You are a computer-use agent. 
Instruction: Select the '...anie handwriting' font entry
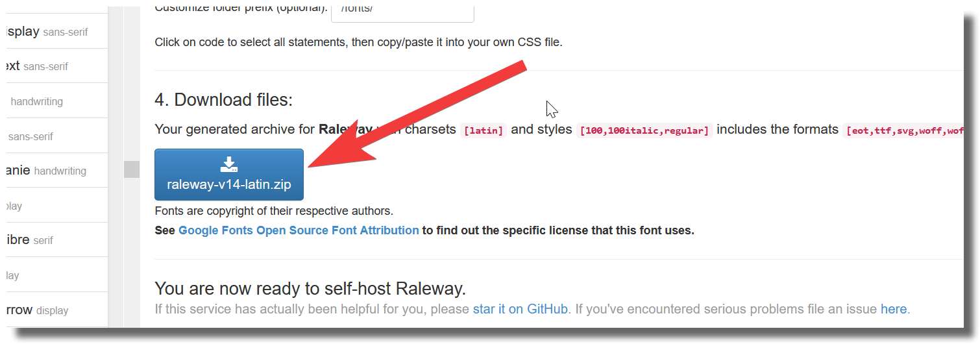47,171
